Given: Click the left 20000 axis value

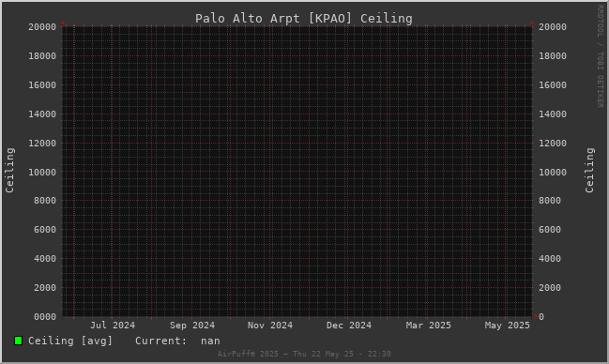Looking at the screenshot, I should click(42, 27).
